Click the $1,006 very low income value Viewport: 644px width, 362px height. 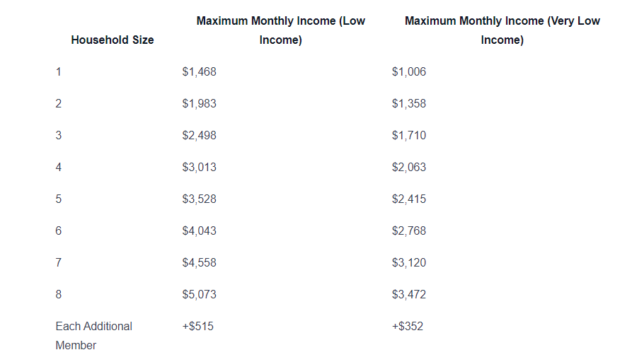tap(408, 72)
